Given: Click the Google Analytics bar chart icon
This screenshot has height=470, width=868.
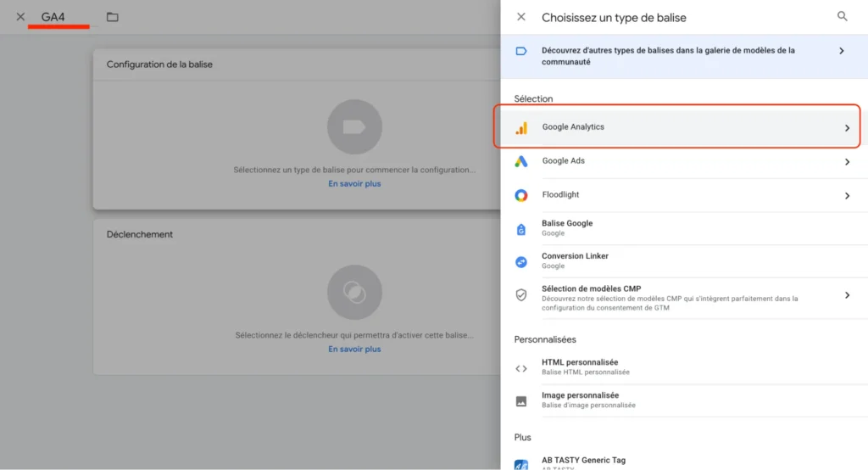Looking at the screenshot, I should point(521,128).
